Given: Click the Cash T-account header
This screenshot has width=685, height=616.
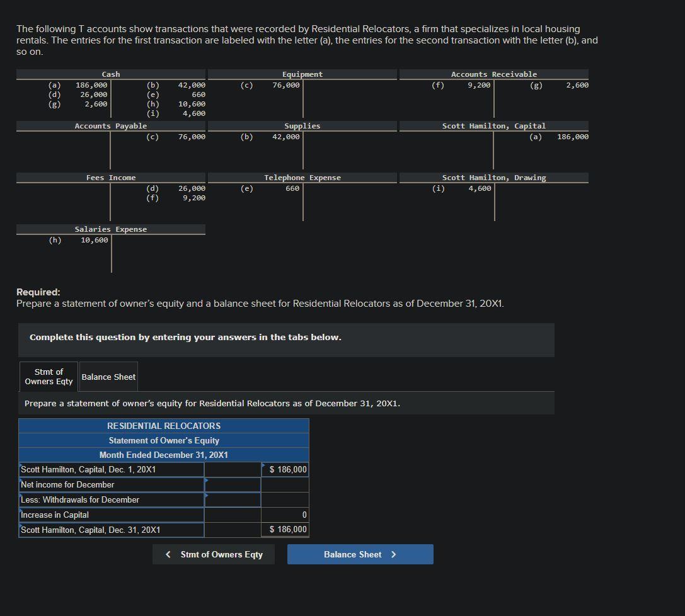Looking at the screenshot, I should pyautogui.click(x=111, y=74).
